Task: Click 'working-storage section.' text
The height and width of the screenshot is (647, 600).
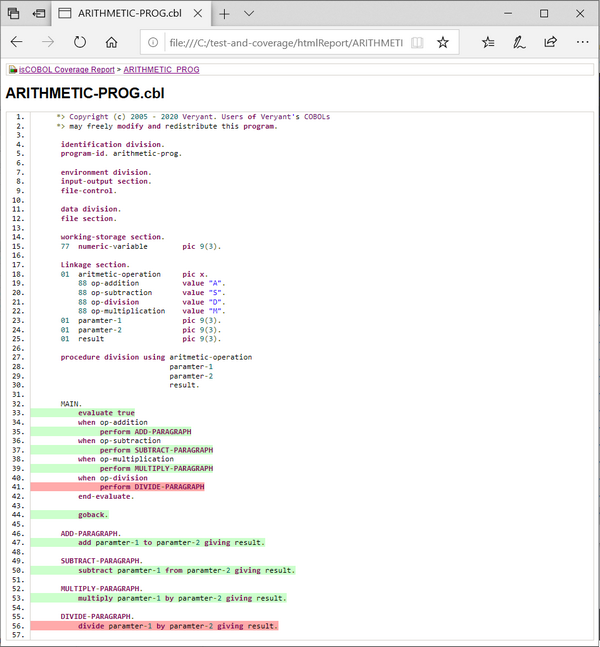Action: [113, 237]
